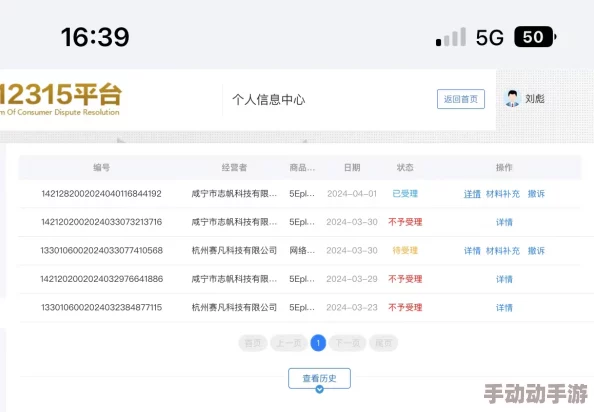This screenshot has width=594, height=412.
Task: Open 详情 for complaint 1330106002024032384877115
Action: click(504, 307)
